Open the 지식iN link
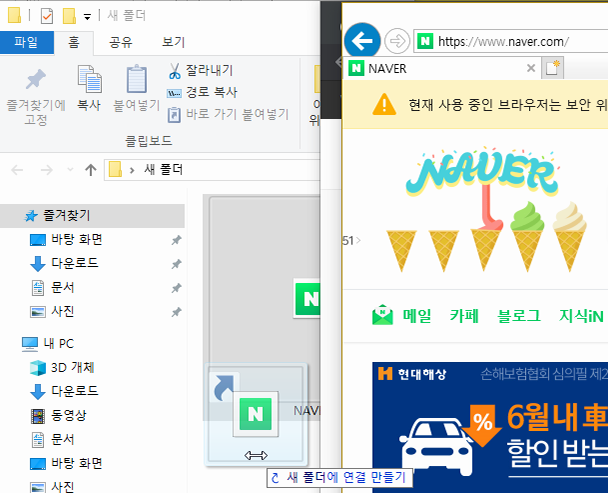 tap(581, 316)
